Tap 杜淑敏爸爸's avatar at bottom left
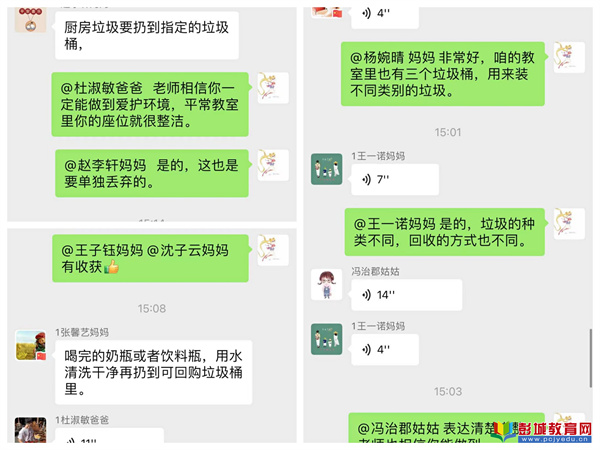This screenshot has height=450, width=600. pos(31,430)
